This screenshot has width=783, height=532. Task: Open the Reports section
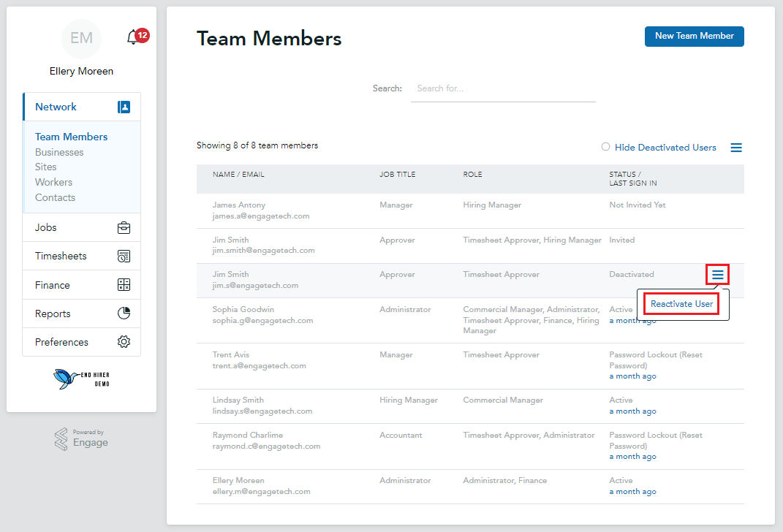[x=82, y=313]
